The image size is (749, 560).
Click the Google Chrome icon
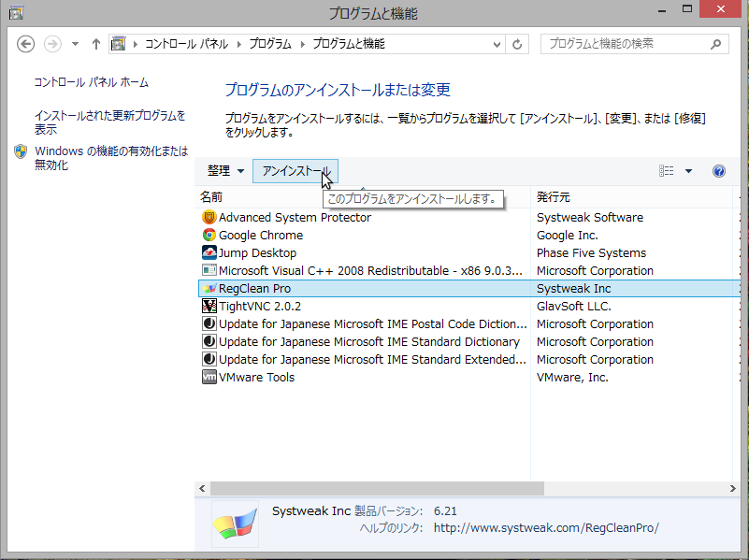tap(209, 236)
